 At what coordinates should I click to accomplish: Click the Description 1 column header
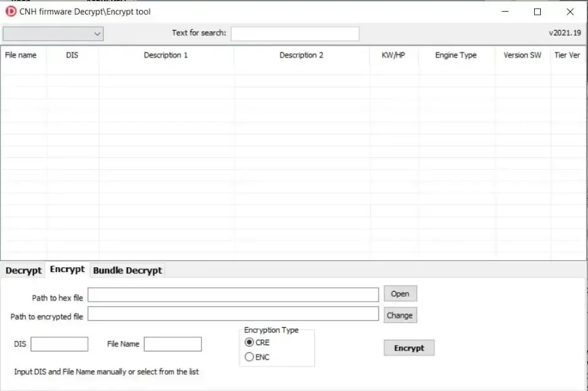coord(166,55)
